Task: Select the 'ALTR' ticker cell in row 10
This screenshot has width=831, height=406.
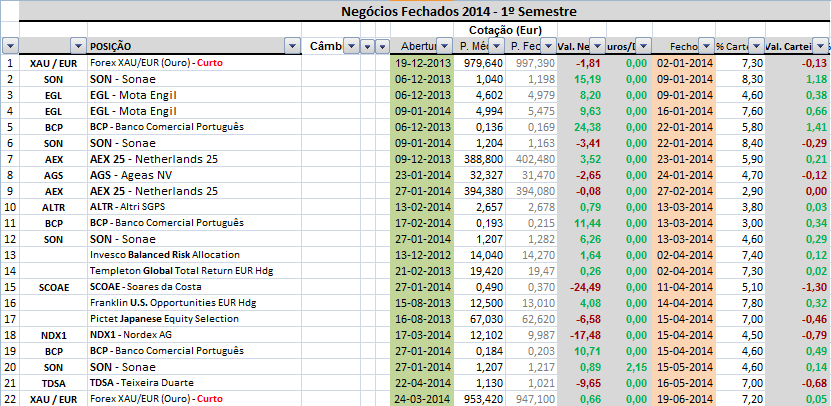Action: tap(53, 207)
